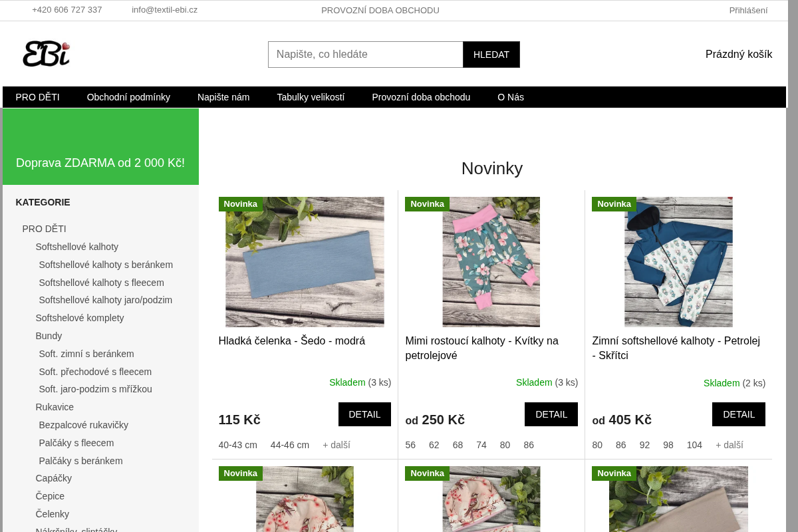Choose size 62 for Mimi kalhoty
Screen dimensions: 798x532
434,446
